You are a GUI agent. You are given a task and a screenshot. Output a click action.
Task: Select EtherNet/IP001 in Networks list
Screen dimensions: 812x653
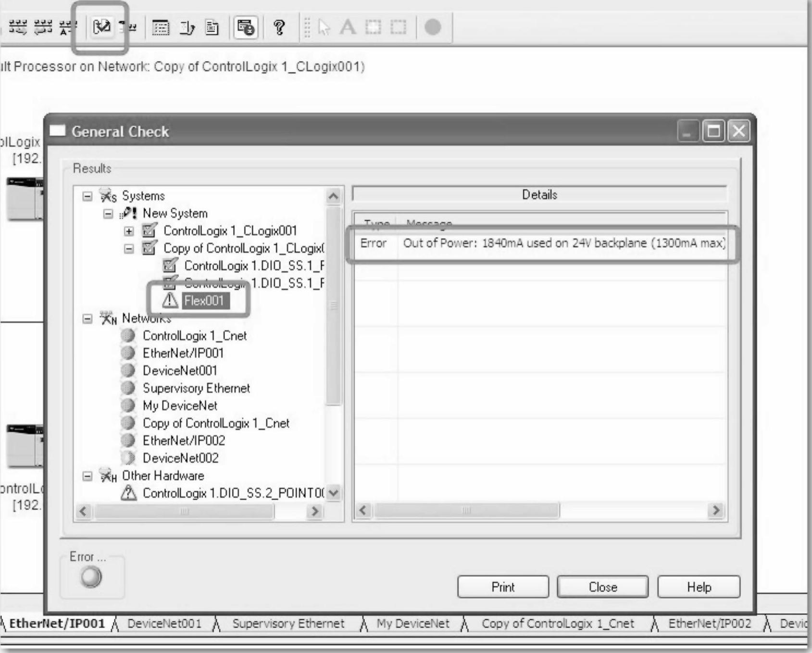(183, 353)
